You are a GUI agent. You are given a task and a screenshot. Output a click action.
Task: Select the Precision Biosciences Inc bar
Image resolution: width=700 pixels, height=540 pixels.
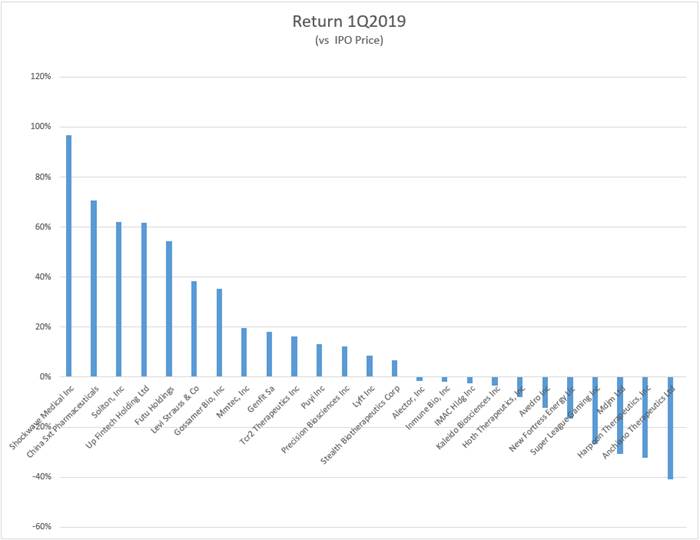(345, 361)
